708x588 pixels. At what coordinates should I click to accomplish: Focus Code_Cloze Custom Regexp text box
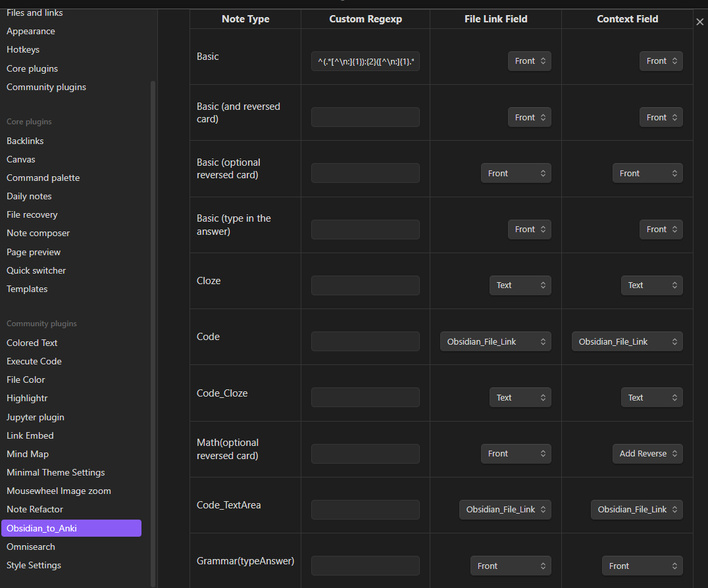(365, 397)
